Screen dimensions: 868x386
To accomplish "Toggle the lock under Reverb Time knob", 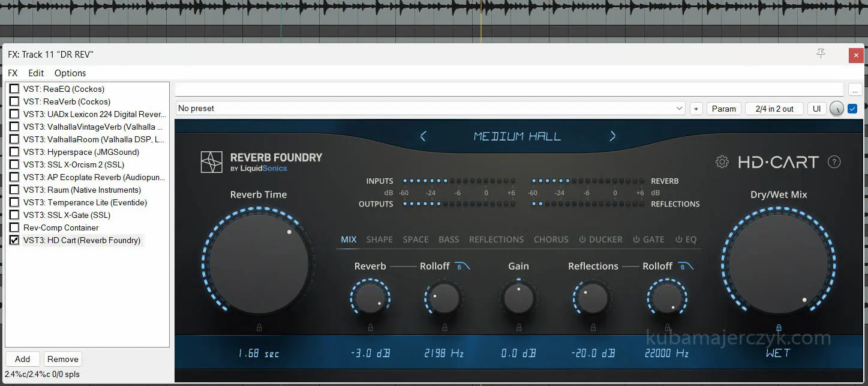I will point(259,327).
